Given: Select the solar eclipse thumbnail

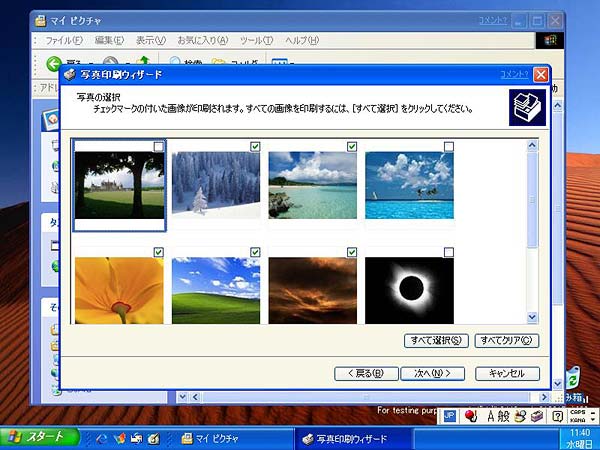Looking at the screenshot, I should [409, 290].
